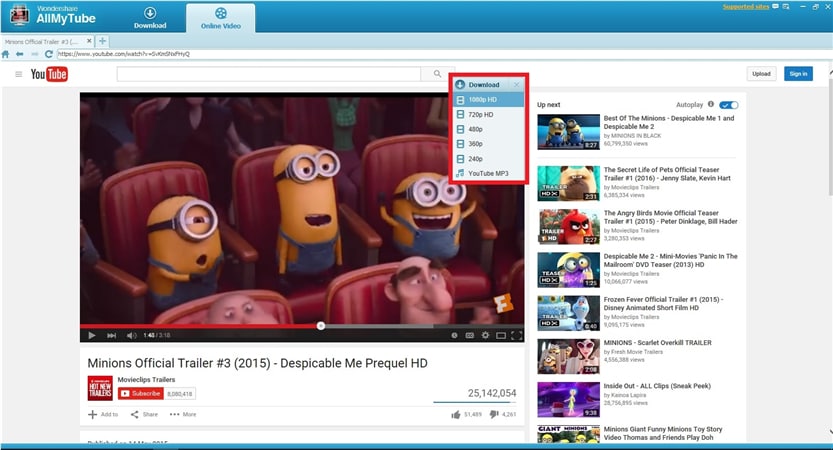Open MINIONS Scarlet Overkill TRAILER title
Screen dimensions: 833x450
(x=657, y=343)
